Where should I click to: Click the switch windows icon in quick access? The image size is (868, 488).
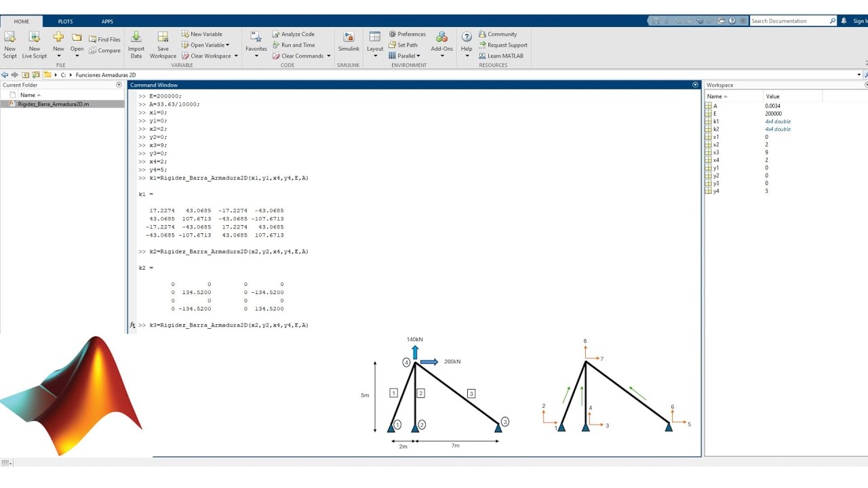[x=722, y=21]
